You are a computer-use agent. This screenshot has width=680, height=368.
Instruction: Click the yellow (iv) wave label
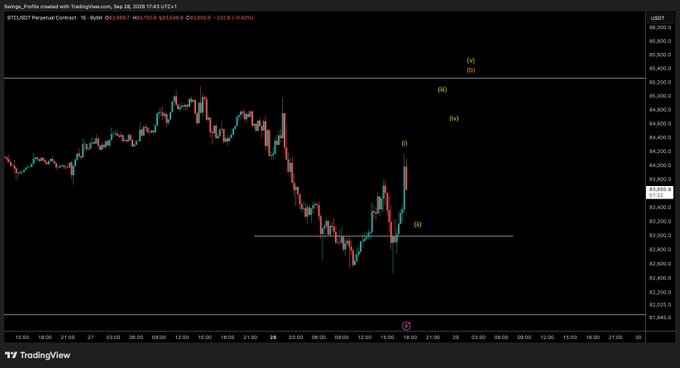coord(454,118)
